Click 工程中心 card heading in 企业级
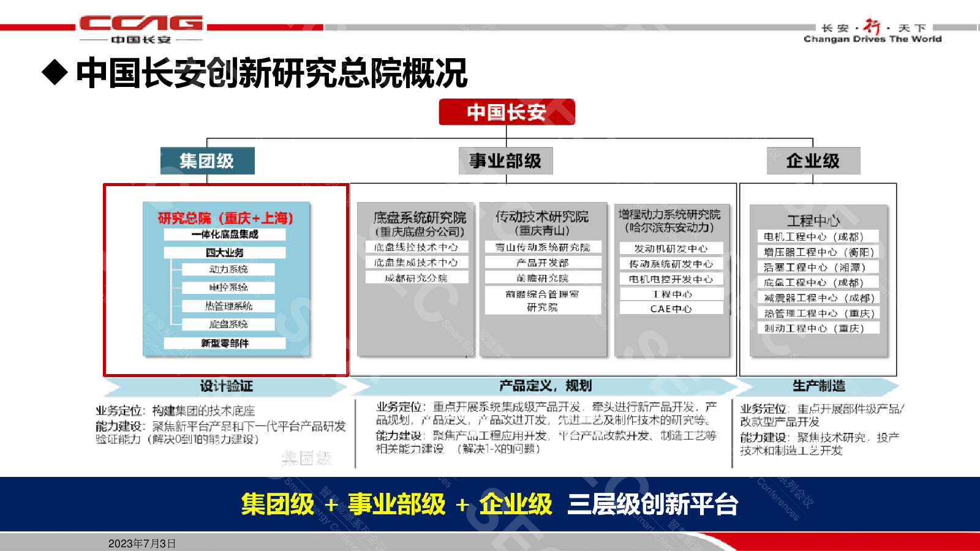This screenshot has width=980, height=551. (x=813, y=220)
